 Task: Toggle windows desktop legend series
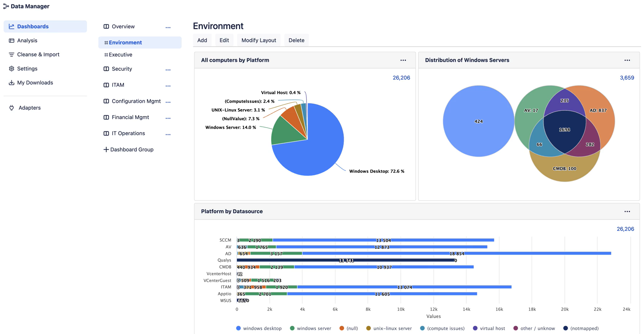pos(262,328)
